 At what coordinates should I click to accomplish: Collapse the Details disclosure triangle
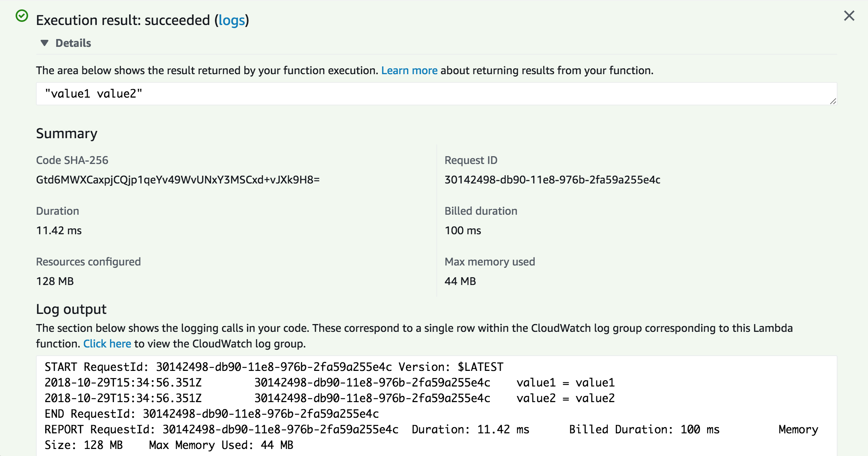pos(44,43)
